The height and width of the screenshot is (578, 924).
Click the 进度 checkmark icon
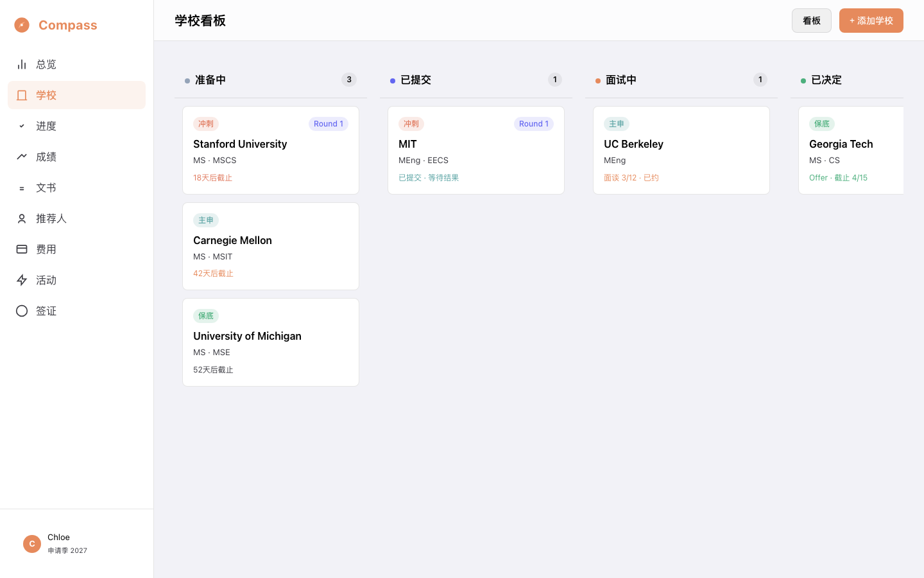(x=22, y=126)
